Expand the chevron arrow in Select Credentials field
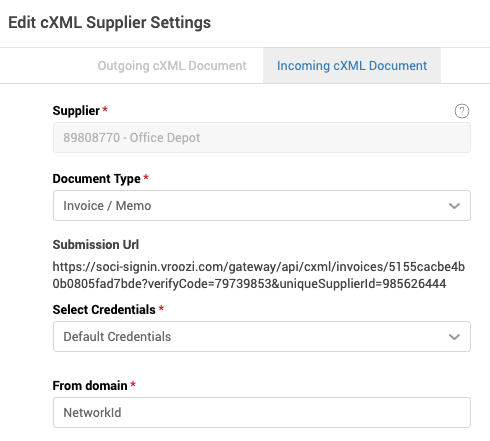The width and height of the screenshot is (490, 441). [454, 337]
